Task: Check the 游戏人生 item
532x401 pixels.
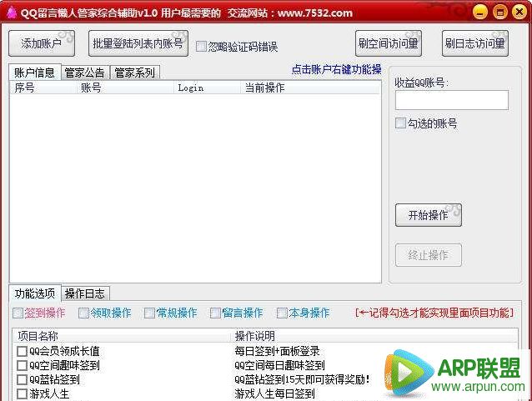Action: [22, 393]
